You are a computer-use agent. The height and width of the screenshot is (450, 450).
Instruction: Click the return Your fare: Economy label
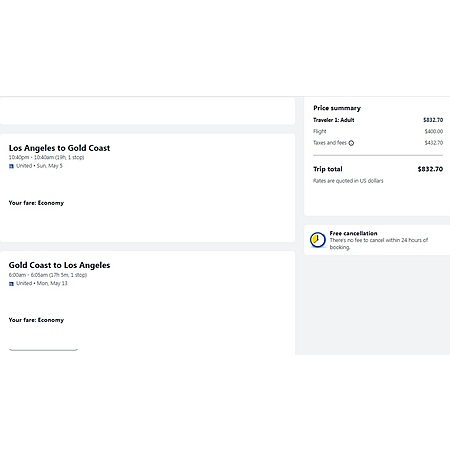pyautogui.click(x=36, y=320)
